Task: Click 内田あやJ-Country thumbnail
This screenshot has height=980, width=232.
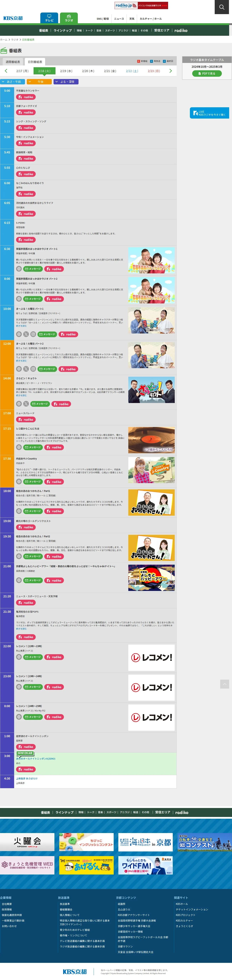Action: pos(152,470)
